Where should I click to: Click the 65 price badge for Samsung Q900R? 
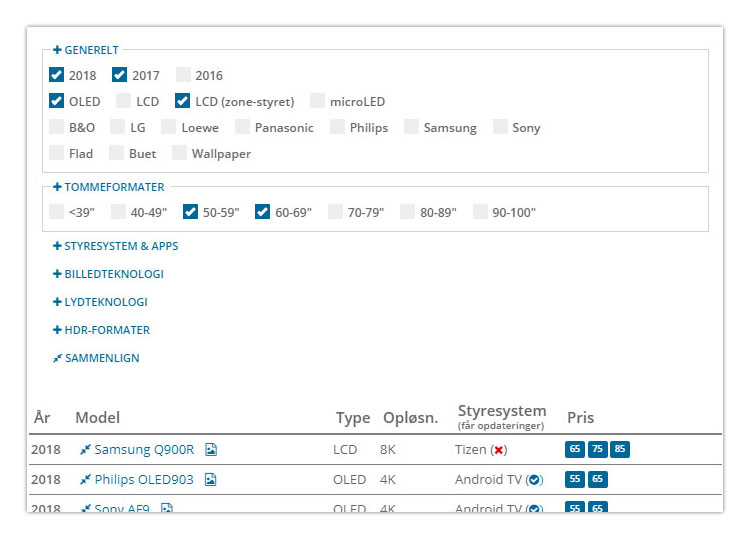(x=575, y=449)
